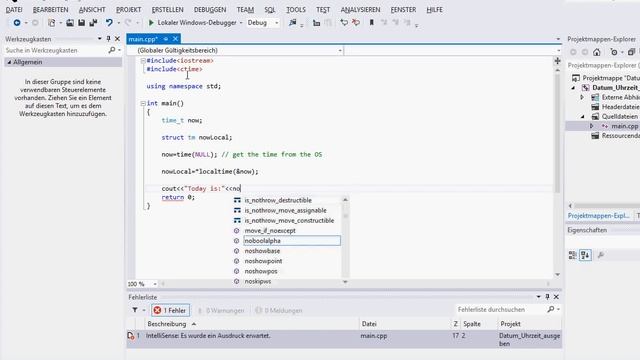Open the Debug configuration dropdown
The width and height of the screenshot is (640, 360).
click(276, 23)
